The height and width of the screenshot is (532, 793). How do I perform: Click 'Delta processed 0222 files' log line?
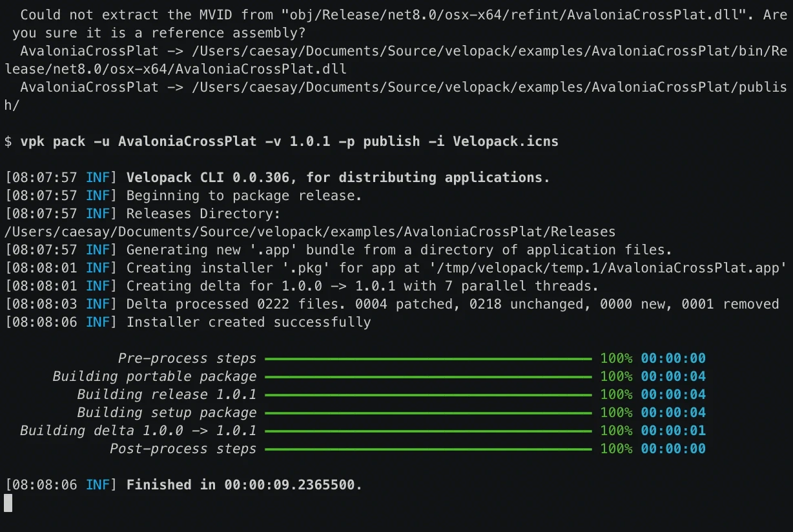click(x=453, y=304)
